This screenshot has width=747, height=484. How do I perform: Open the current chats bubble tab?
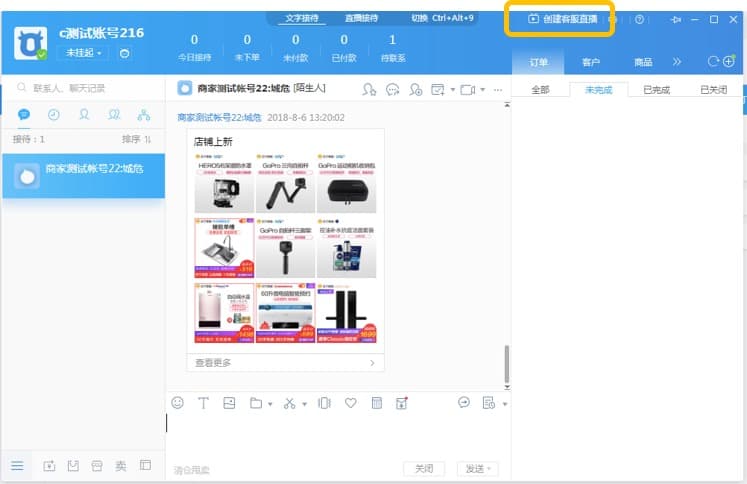click(24, 114)
